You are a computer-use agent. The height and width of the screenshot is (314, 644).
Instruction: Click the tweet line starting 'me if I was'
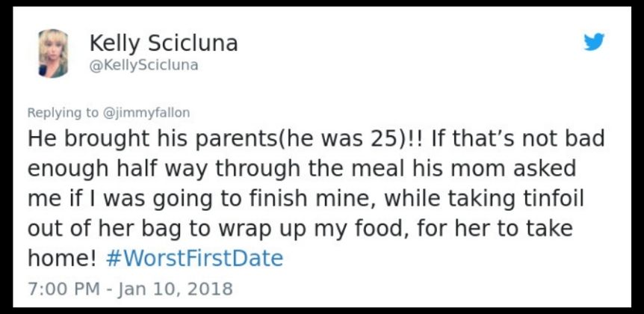click(306, 199)
